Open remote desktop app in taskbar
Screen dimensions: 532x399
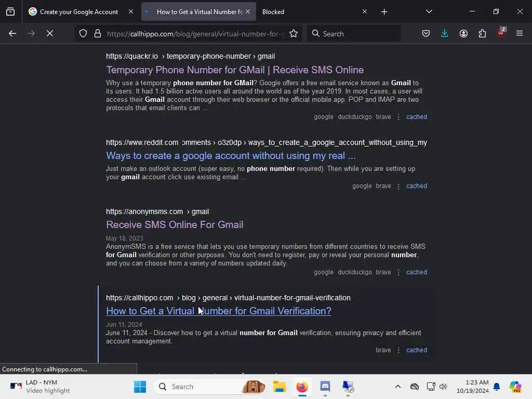click(x=348, y=387)
